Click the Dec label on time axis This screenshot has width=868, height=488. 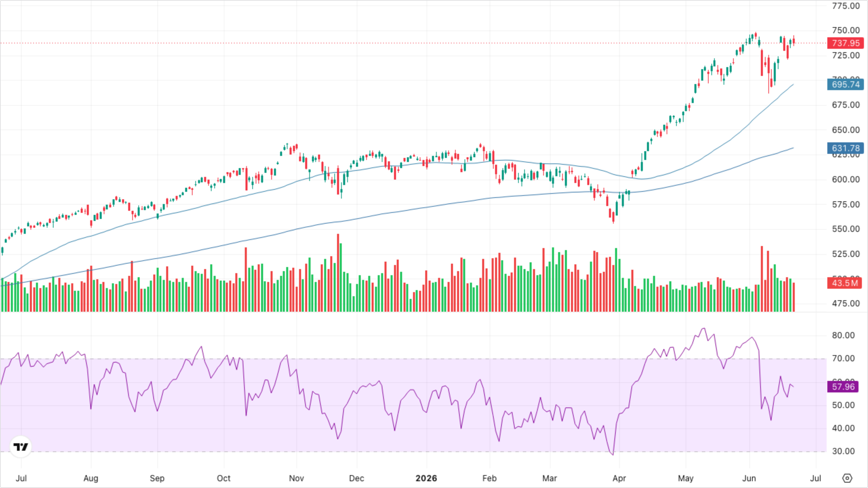tap(357, 478)
